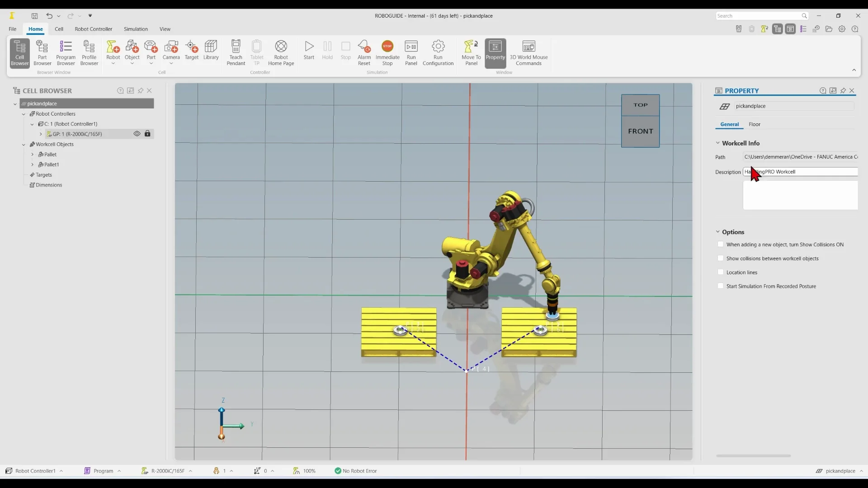Collapse the Options section
The image size is (868, 488).
[717, 232]
